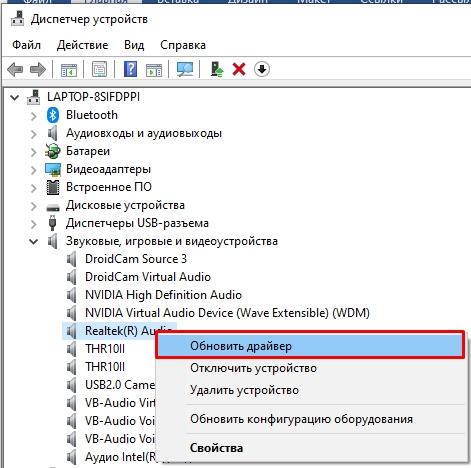Select NVIDIA High Definition Audio device
The height and width of the screenshot is (468, 471).
[x=163, y=295]
